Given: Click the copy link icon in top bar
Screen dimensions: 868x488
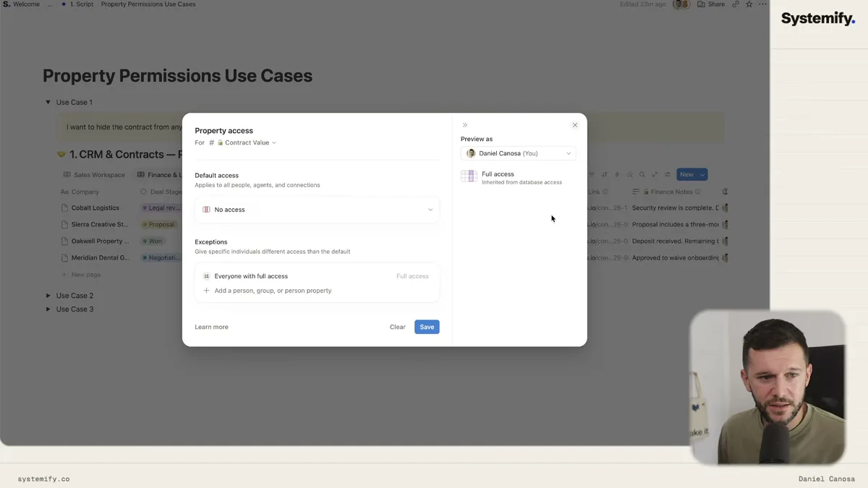Looking at the screenshot, I should 736,4.
